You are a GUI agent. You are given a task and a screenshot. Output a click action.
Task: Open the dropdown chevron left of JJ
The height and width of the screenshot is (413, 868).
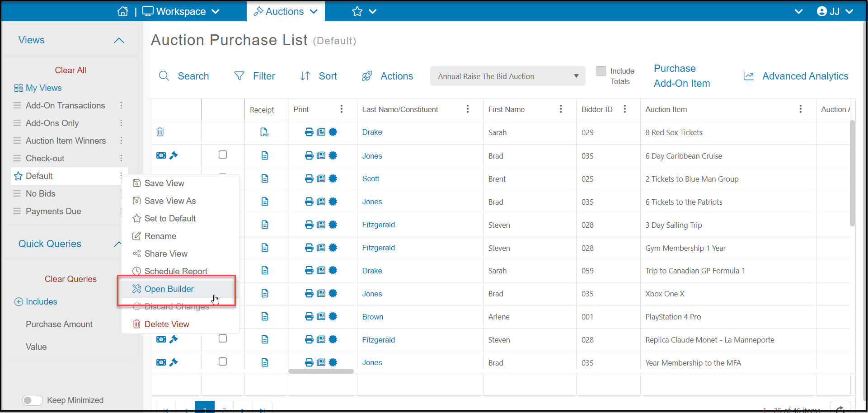tap(799, 12)
